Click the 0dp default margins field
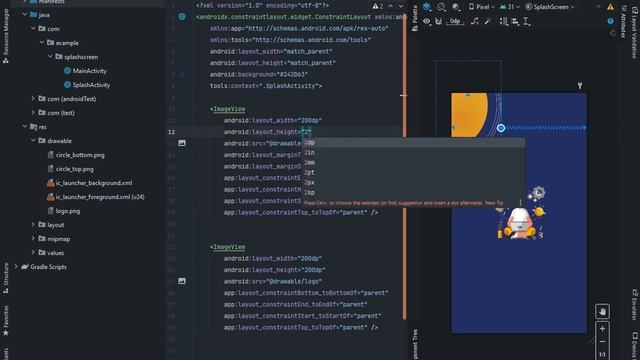 [455, 21]
